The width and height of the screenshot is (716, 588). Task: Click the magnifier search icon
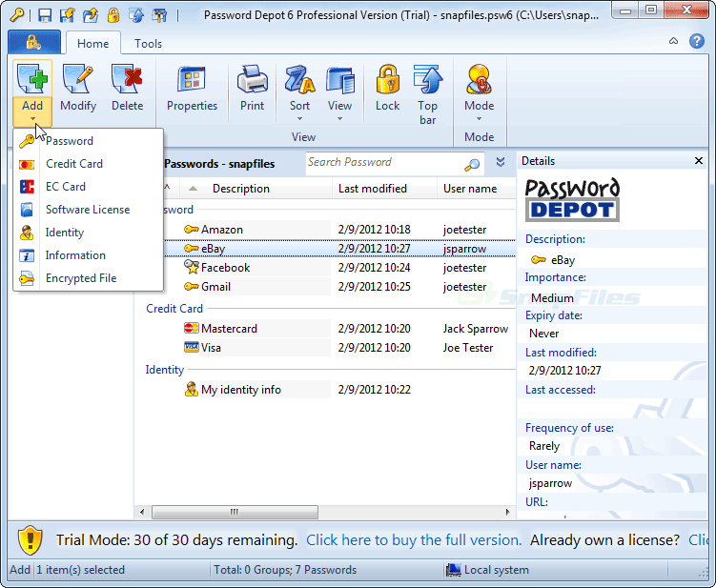coord(472,164)
